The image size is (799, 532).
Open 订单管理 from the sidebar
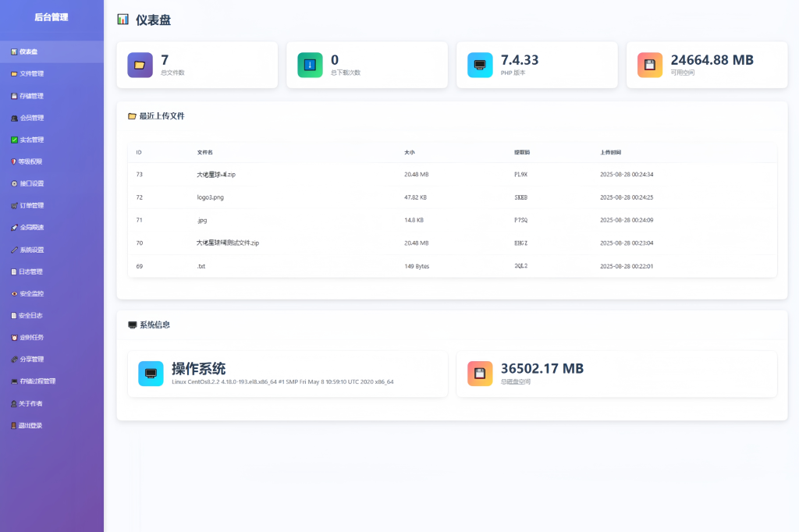click(x=31, y=206)
